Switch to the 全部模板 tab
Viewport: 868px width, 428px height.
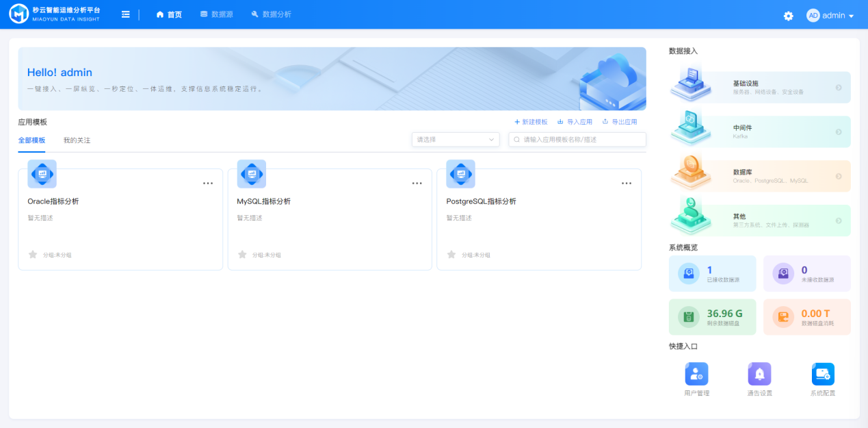(x=31, y=140)
